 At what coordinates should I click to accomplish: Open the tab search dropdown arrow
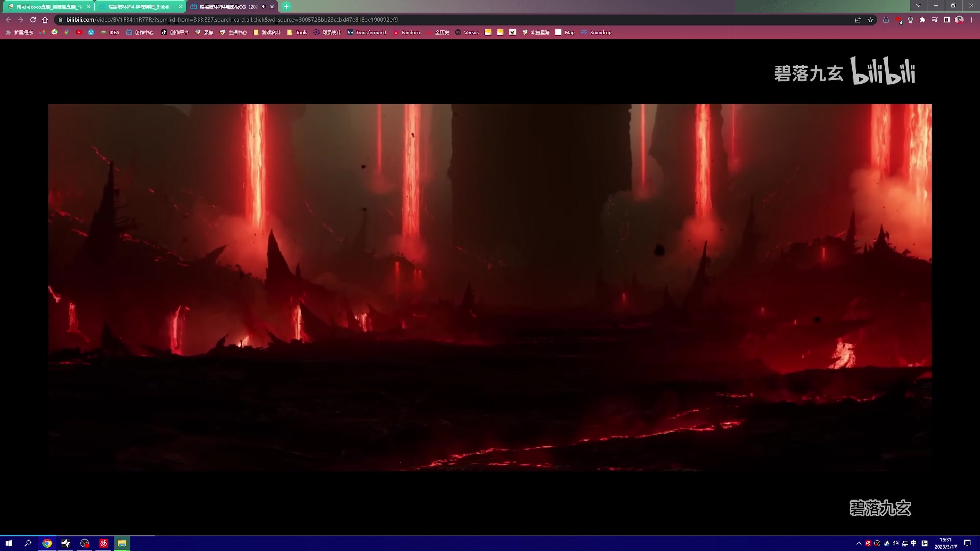918,6
